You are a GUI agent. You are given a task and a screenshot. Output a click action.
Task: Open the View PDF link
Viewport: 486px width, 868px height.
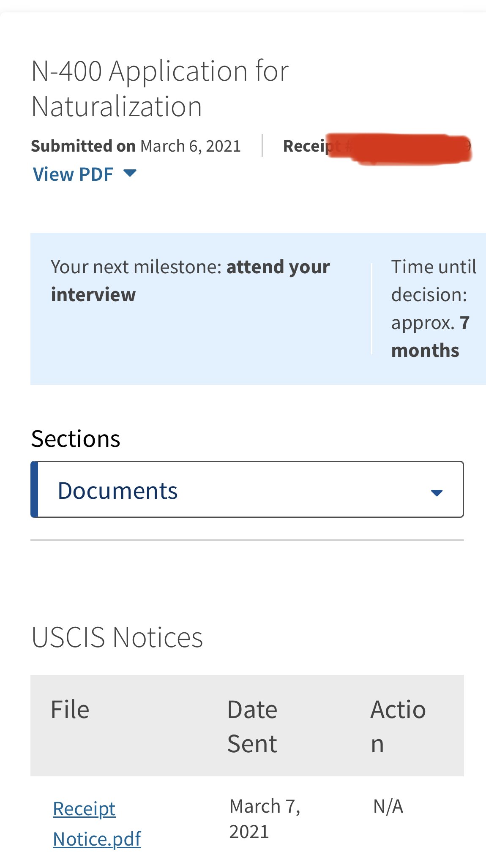(x=73, y=174)
